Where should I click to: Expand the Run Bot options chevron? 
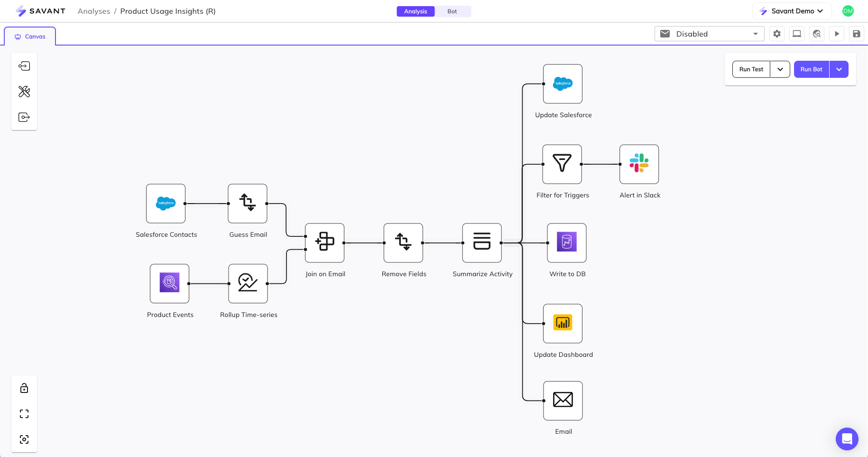(x=839, y=69)
